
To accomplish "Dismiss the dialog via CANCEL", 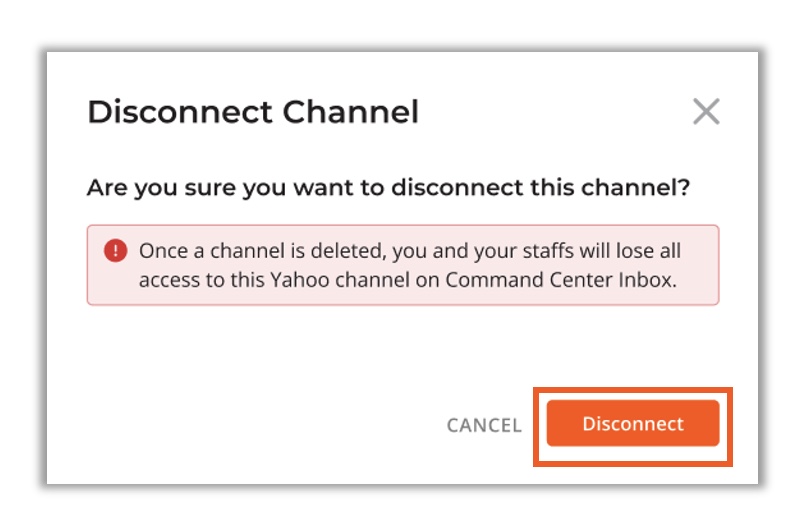I will click(x=484, y=425).
